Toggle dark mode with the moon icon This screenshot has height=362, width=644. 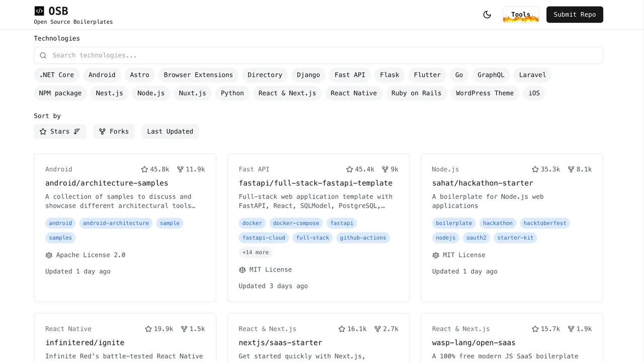coord(487,15)
